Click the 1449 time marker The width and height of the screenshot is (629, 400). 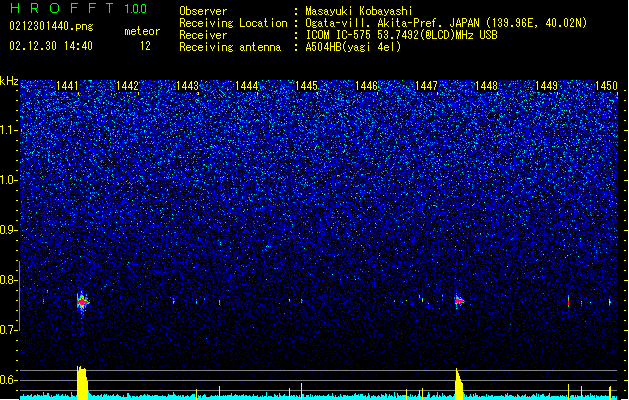[546, 86]
